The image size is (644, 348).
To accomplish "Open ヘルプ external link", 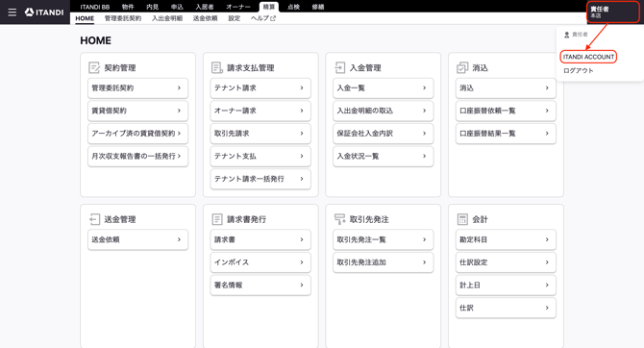I will tap(263, 18).
